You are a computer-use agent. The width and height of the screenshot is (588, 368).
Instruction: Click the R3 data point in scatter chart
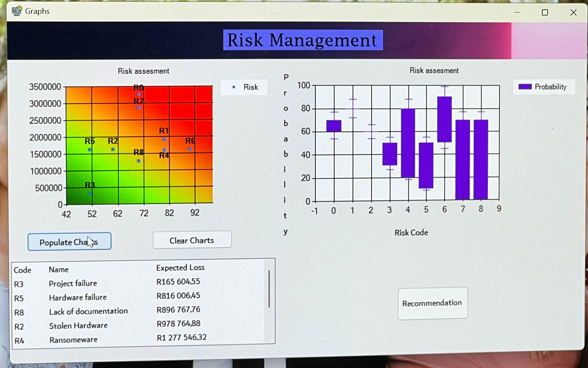90,193
